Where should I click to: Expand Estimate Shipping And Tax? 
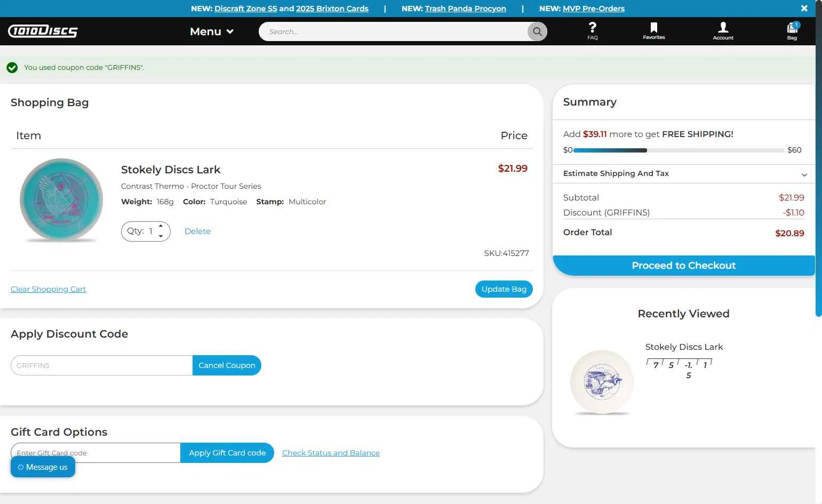(684, 174)
